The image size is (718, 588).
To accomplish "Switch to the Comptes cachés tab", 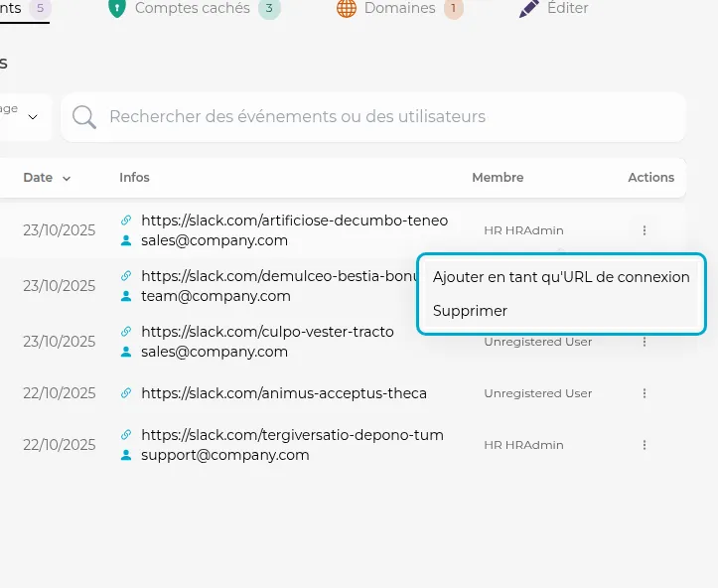I will 194,9.
